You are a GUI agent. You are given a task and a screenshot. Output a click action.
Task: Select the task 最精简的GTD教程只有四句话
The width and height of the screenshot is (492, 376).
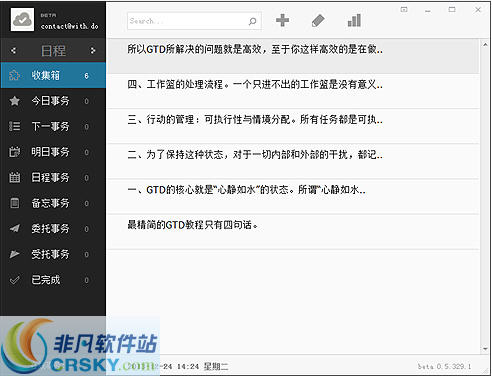click(293, 232)
